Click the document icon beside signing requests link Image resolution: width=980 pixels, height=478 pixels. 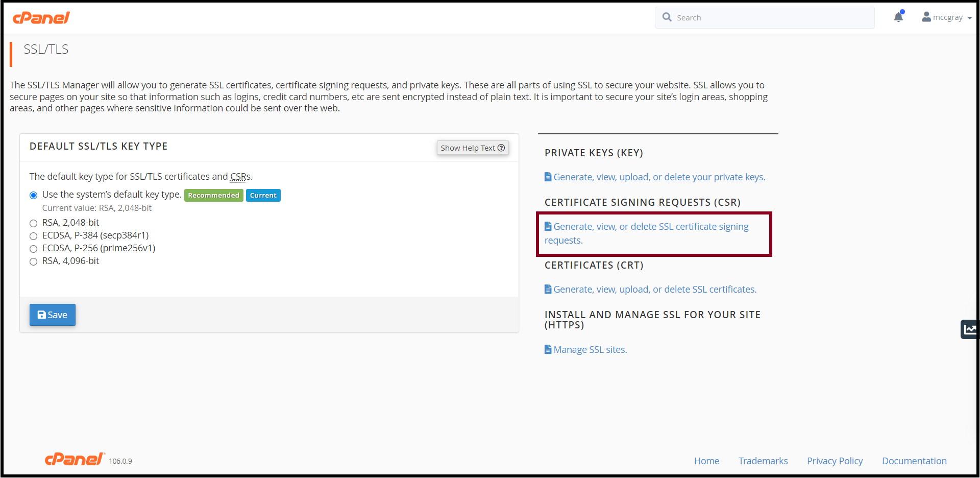[x=548, y=226]
